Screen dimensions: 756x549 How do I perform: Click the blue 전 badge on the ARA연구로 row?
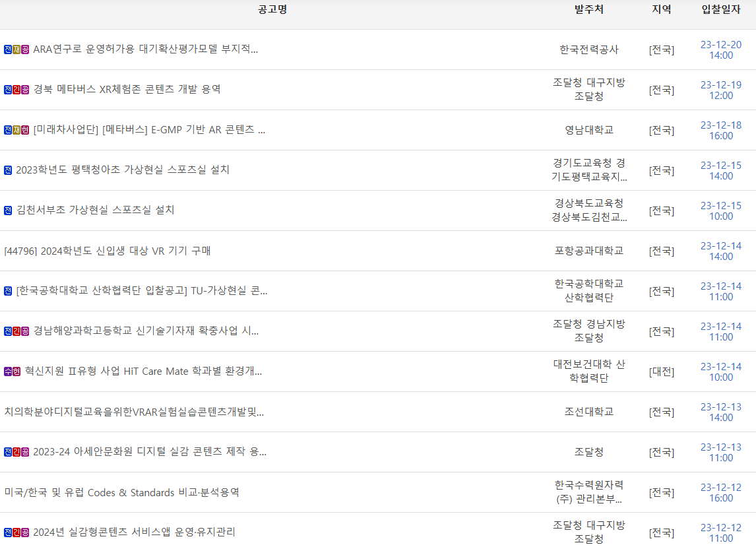(x=8, y=49)
